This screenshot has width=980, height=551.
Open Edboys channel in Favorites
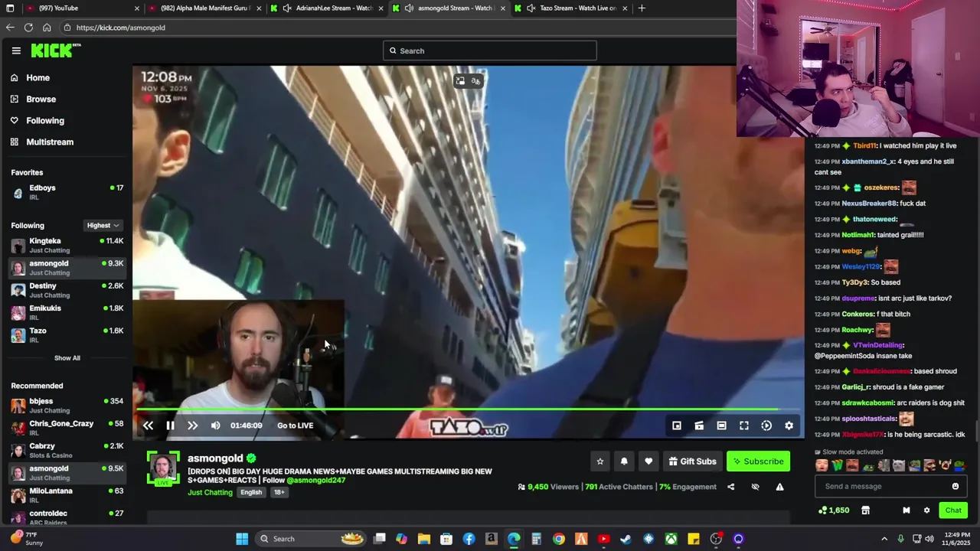(x=67, y=192)
